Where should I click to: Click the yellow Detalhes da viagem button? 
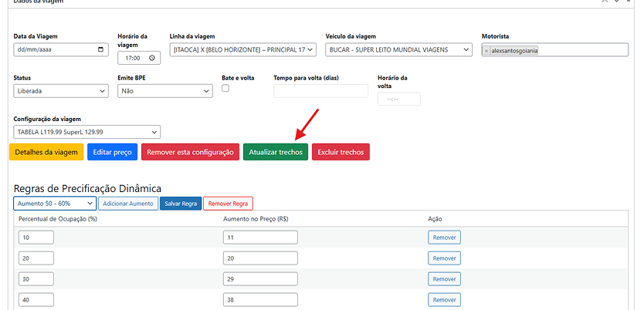(x=46, y=153)
